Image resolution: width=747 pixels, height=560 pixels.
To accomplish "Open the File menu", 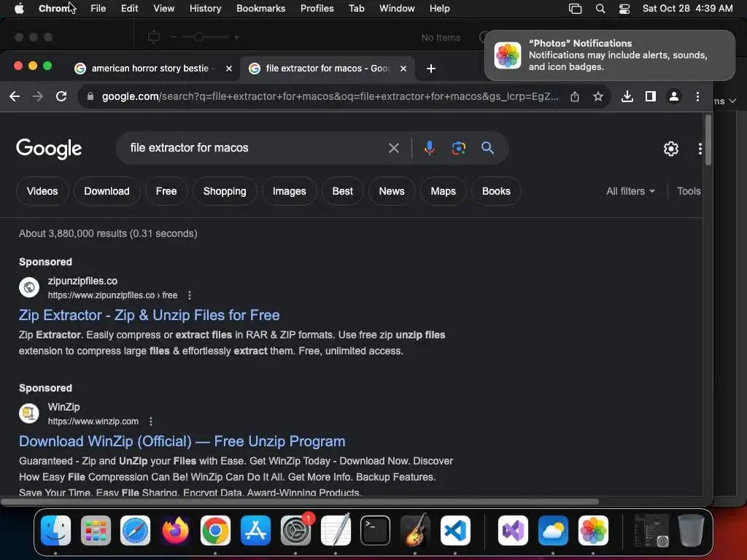I will [98, 9].
